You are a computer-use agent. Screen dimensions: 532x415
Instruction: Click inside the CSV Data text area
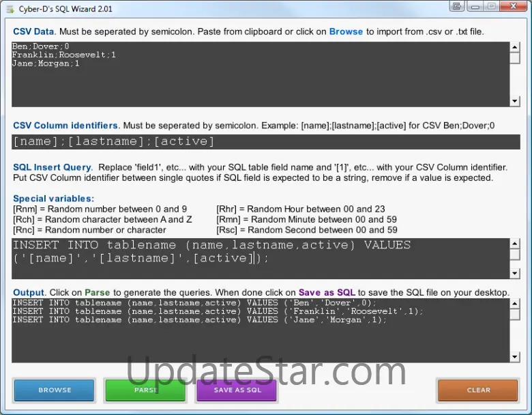coord(261,74)
